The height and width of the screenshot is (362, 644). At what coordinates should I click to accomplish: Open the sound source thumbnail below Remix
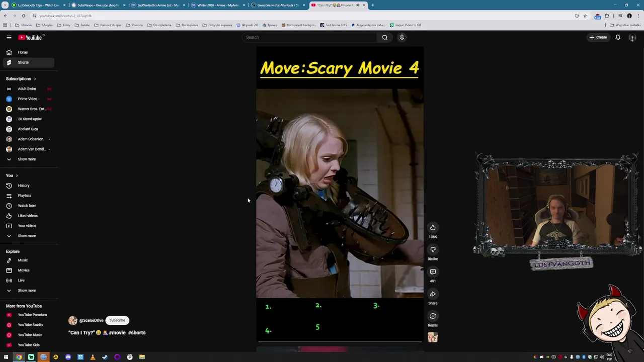point(433,337)
